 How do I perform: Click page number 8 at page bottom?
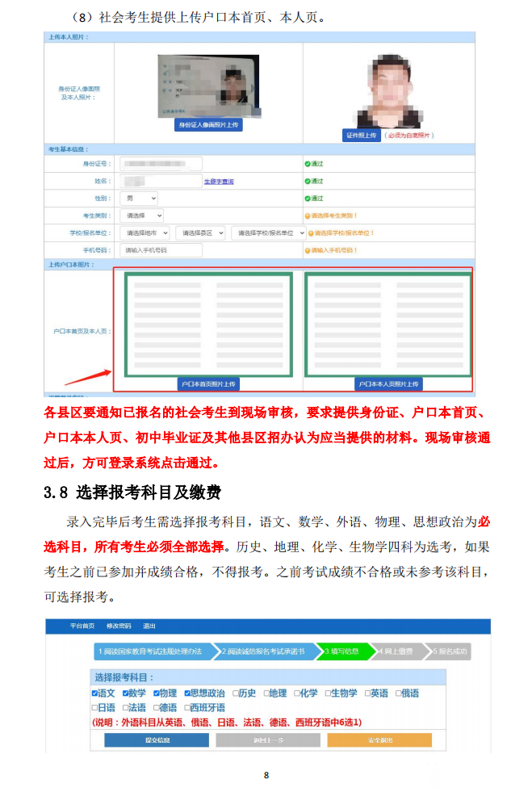click(x=266, y=775)
